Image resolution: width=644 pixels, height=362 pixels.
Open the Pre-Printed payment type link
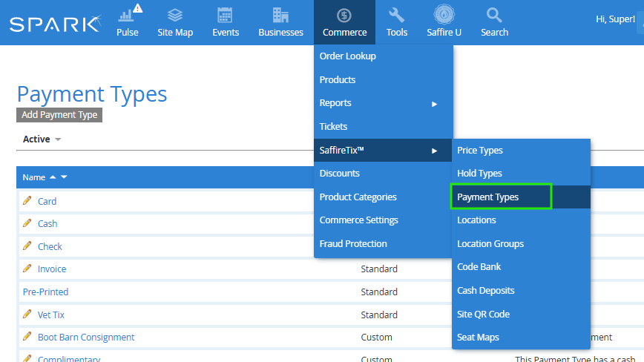coord(45,292)
